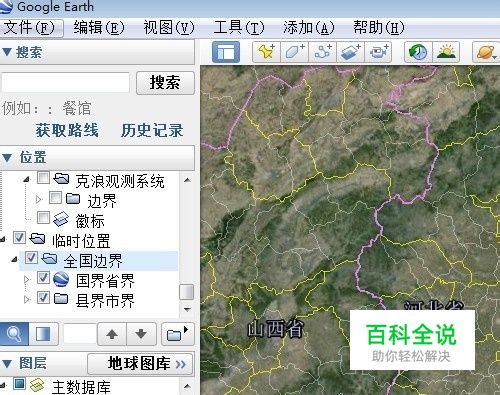The image size is (500, 395).
Task: Uncheck the 县界市界 checkbox
Action: pos(43,297)
